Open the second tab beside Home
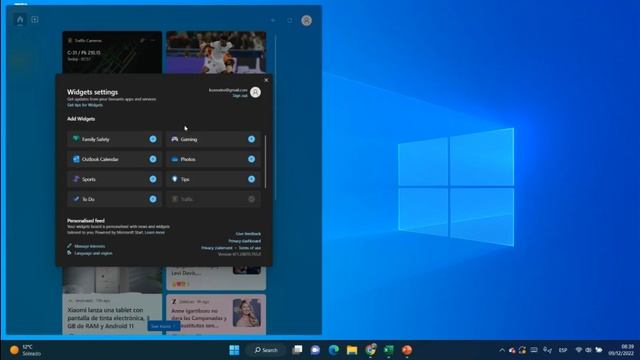The height and width of the screenshot is (360, 640). point(35,20)
